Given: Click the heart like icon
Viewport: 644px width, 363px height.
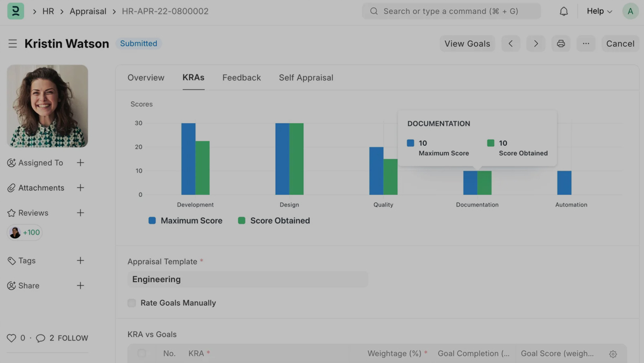Looking at the screenshot, I should [11, 338].
